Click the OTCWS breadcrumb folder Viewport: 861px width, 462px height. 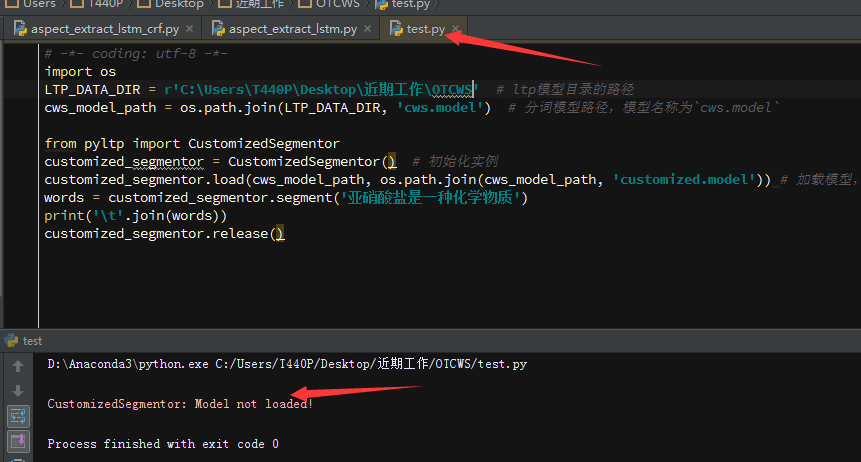[329, 4]
